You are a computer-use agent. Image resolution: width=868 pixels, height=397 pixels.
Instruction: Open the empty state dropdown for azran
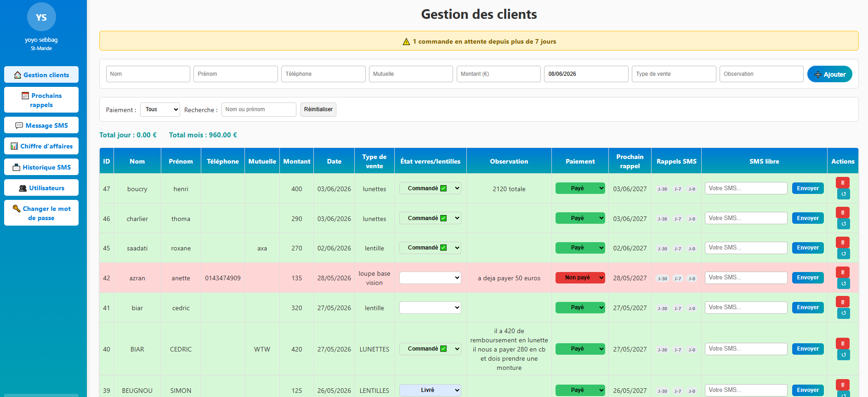tap(430, 278)
